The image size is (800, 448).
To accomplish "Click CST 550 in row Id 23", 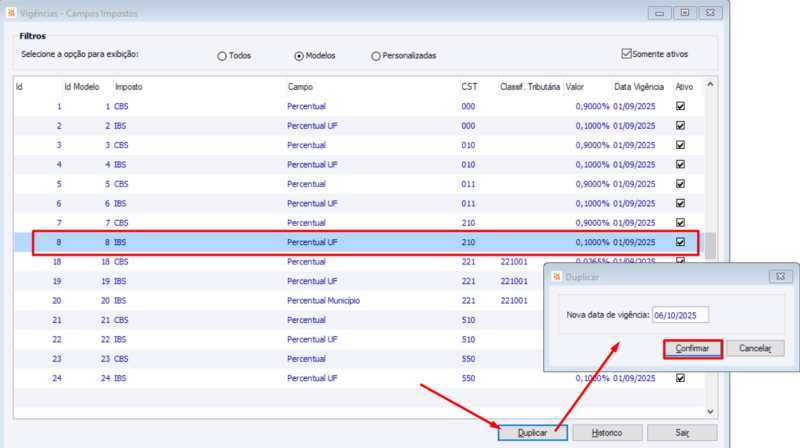I will pyautogui.click(x=468, y=359).
